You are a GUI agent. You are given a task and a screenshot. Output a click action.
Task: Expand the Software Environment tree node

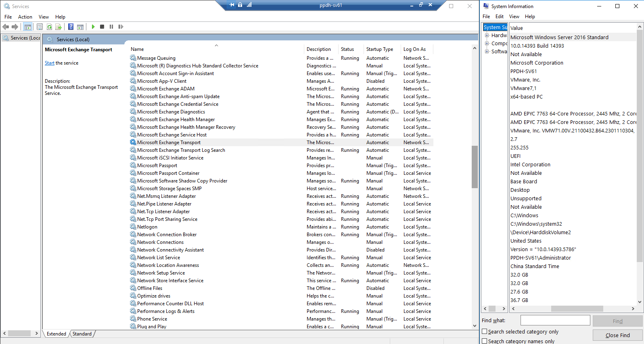coord(487,51)
